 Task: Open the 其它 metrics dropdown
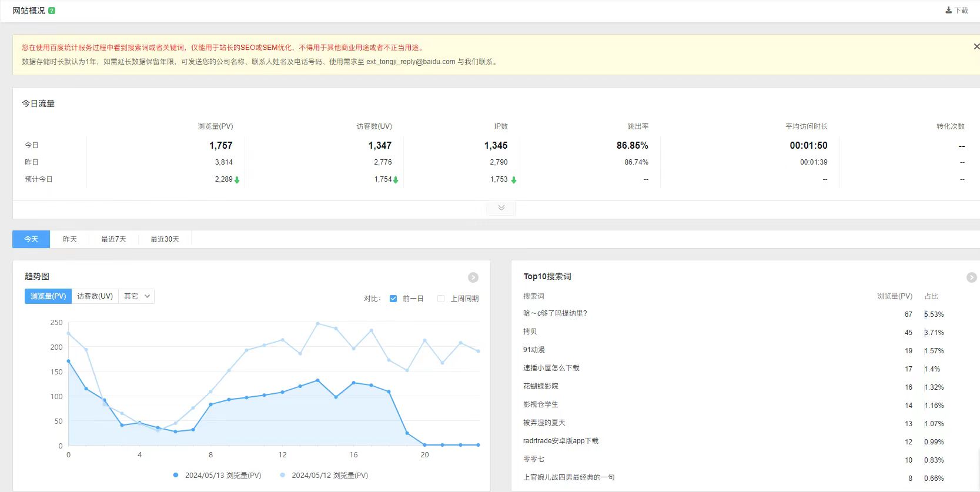tap(136, 296)
